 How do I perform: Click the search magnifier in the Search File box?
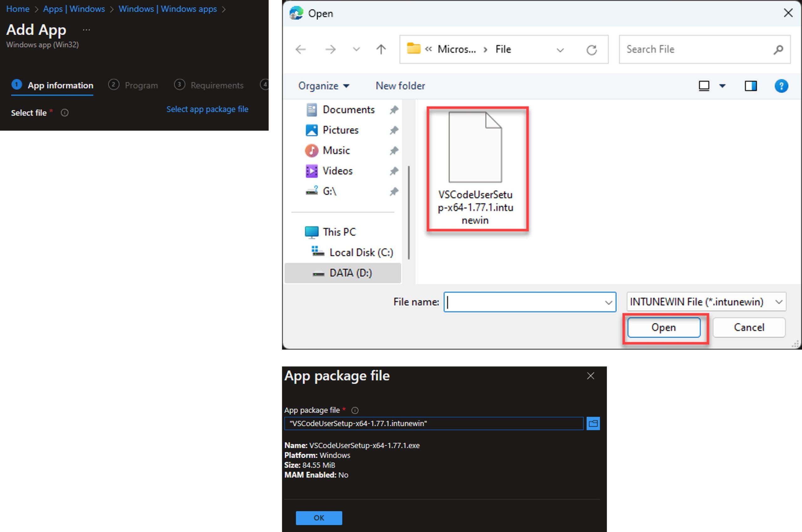tap(779, 49)
